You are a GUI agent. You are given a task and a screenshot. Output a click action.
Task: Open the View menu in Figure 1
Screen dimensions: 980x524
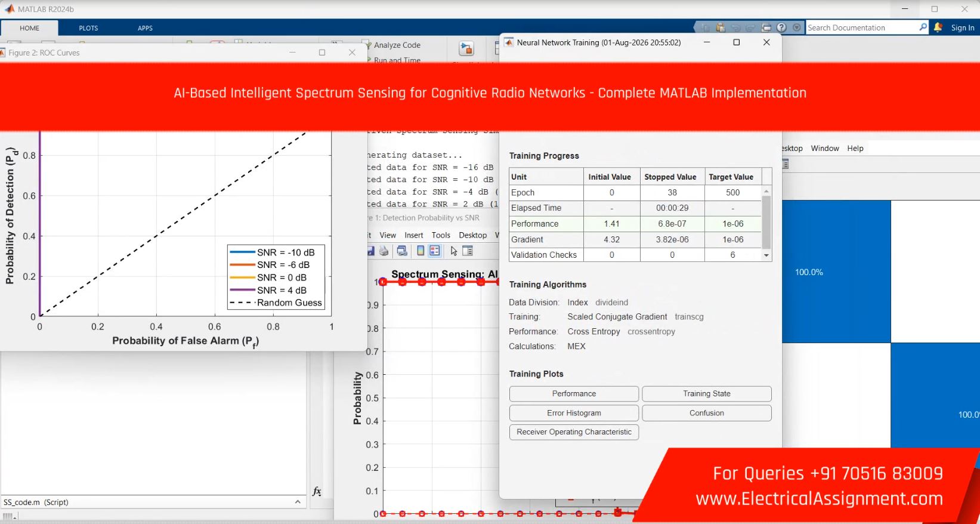coord(388,235)
